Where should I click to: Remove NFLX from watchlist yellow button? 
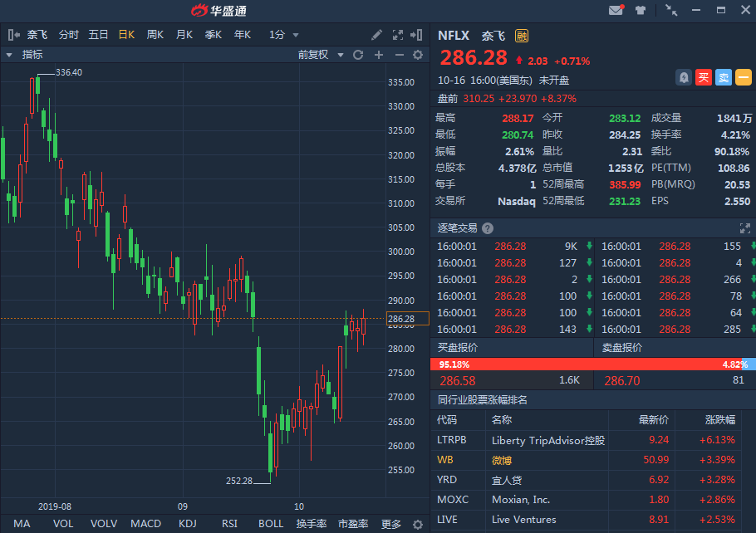click(744, 77)
